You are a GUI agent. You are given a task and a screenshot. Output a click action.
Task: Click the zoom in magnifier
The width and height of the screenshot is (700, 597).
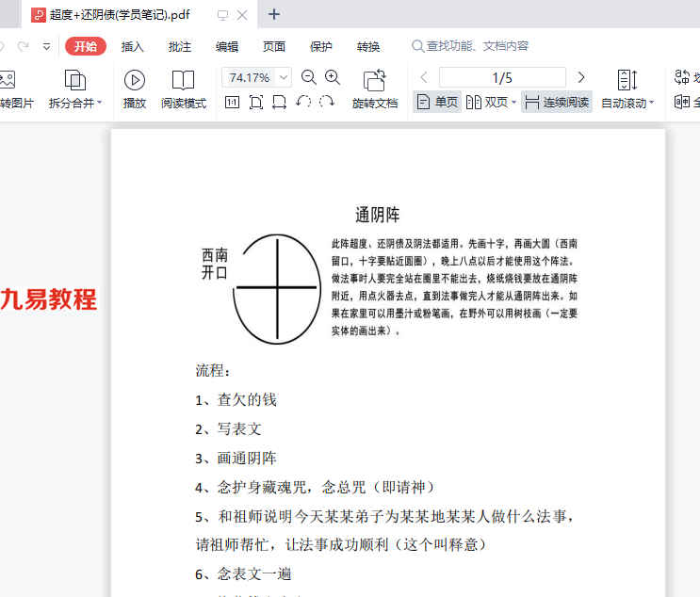333,77
